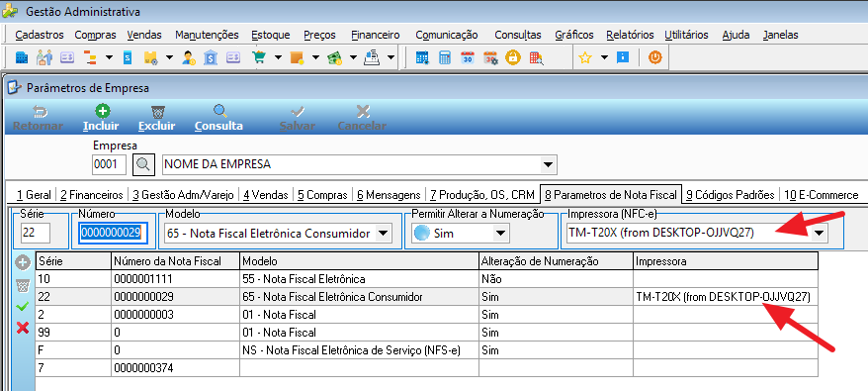Click the Série input field
The width and height of the screenshot is (868, 391).
coord(36,233)
